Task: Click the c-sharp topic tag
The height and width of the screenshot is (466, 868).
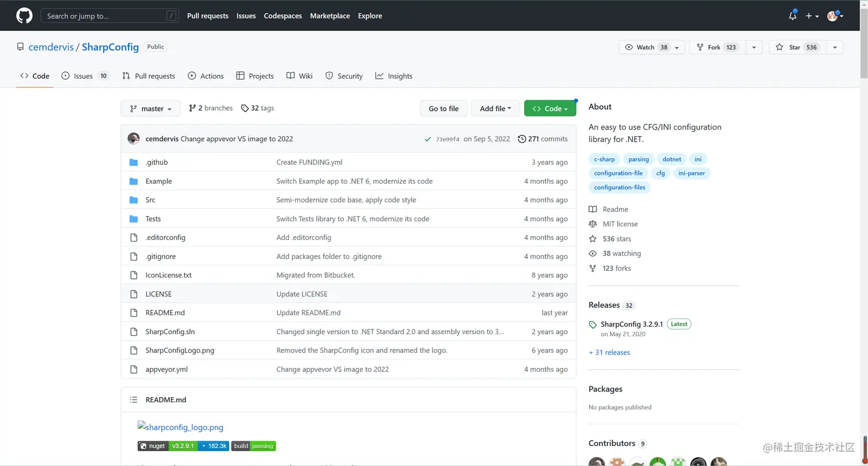Action: pyautogui.click(x=604, y=159)
